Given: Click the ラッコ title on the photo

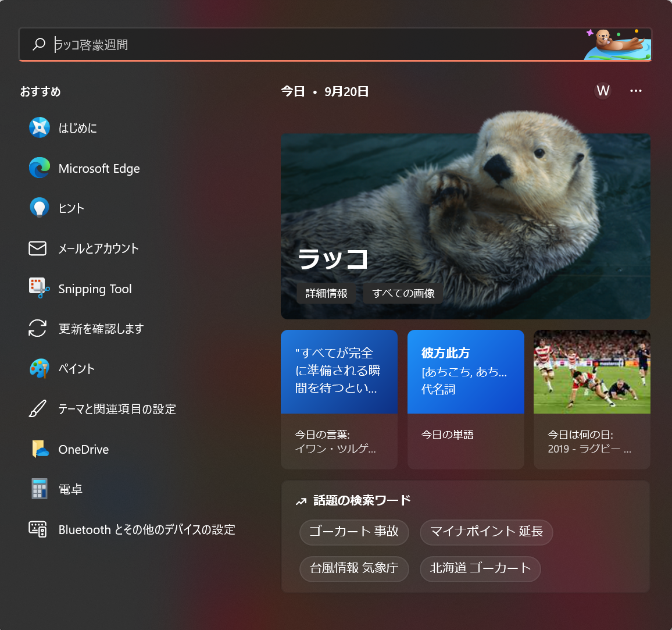Looking at the screenshot, I should click(x=333, y=259).
